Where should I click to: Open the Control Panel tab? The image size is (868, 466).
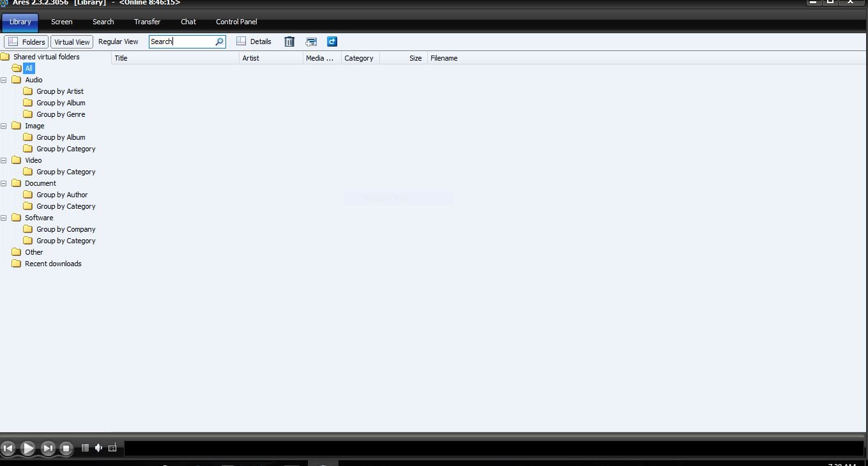coord(236,22)
